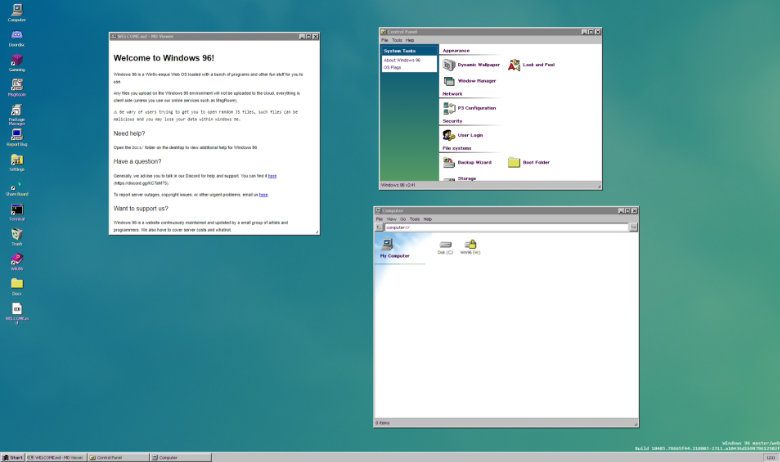Select the Disk (C:) drive icon
This screenshot has width=780, height=462.
(x=445, y=247)
